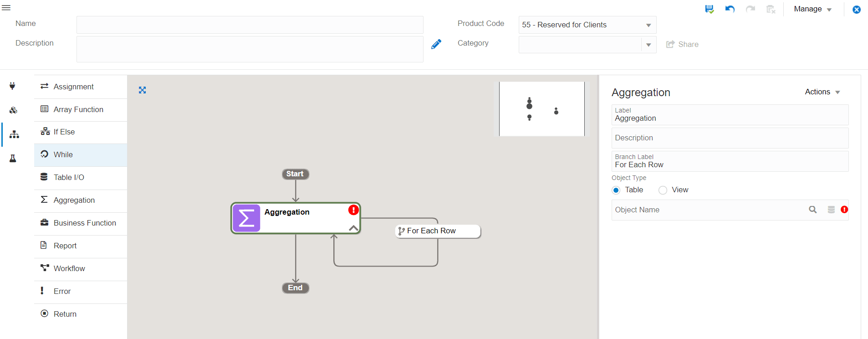The image size is (868, 339).
Task: Select Report from the palette
Action: 81,246
